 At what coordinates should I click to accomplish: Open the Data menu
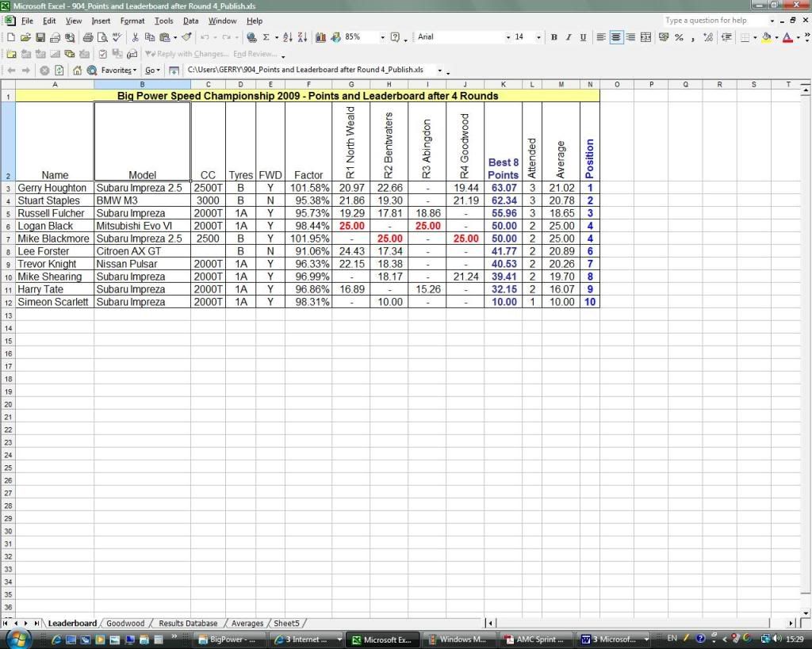tap(190, 21)
